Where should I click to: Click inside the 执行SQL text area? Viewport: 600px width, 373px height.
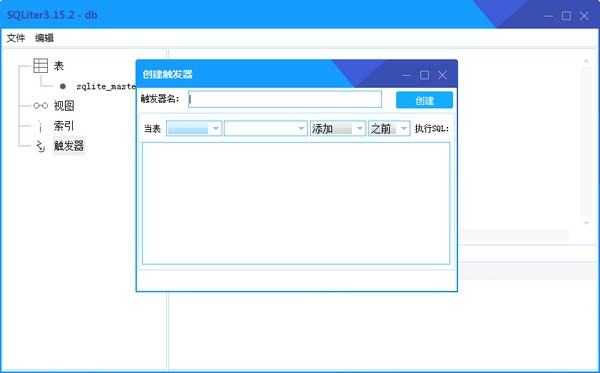296,203
